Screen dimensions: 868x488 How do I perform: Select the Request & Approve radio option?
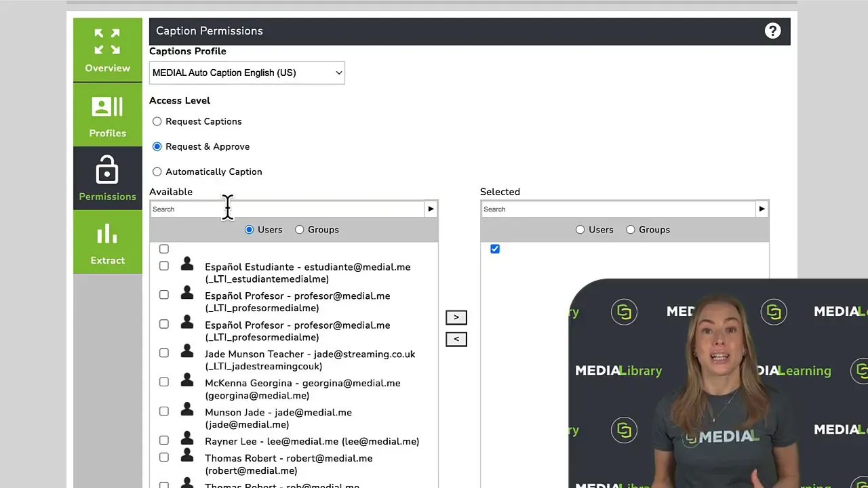(x=157, y=146)
